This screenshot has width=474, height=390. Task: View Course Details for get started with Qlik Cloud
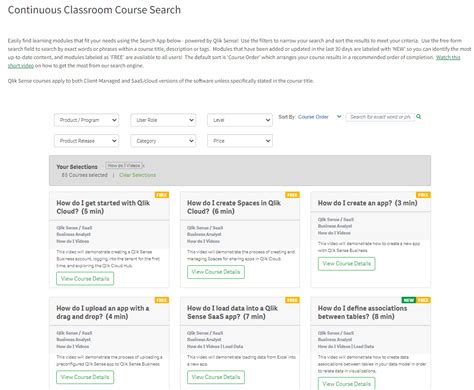coord(85,279)
